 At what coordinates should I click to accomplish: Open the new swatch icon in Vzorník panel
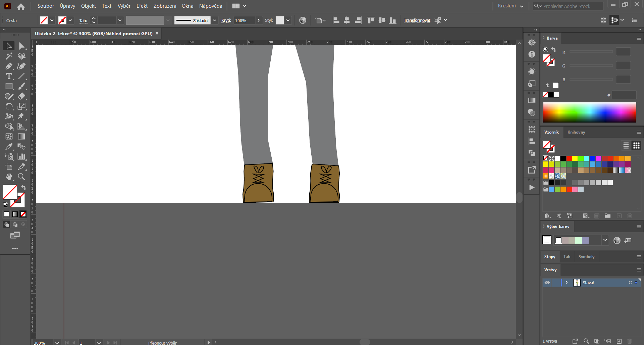619,216
